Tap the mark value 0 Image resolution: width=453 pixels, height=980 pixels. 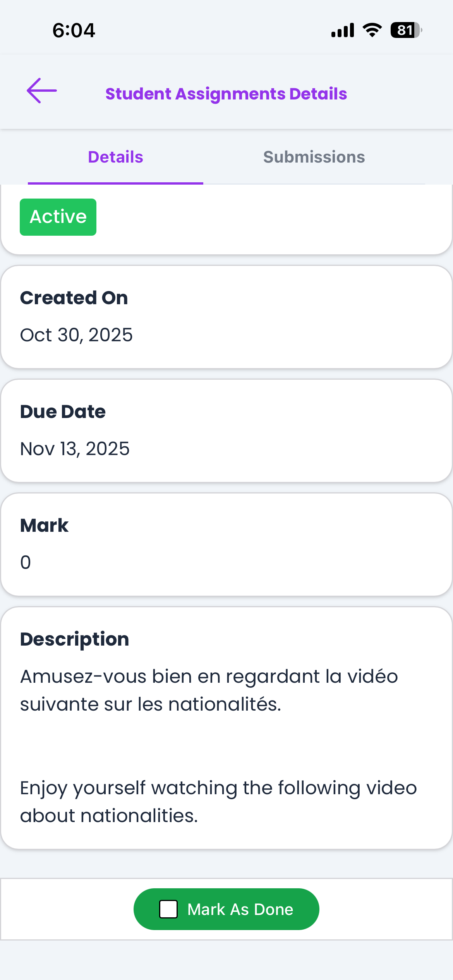pyautogui.click(x=26, y=562)
